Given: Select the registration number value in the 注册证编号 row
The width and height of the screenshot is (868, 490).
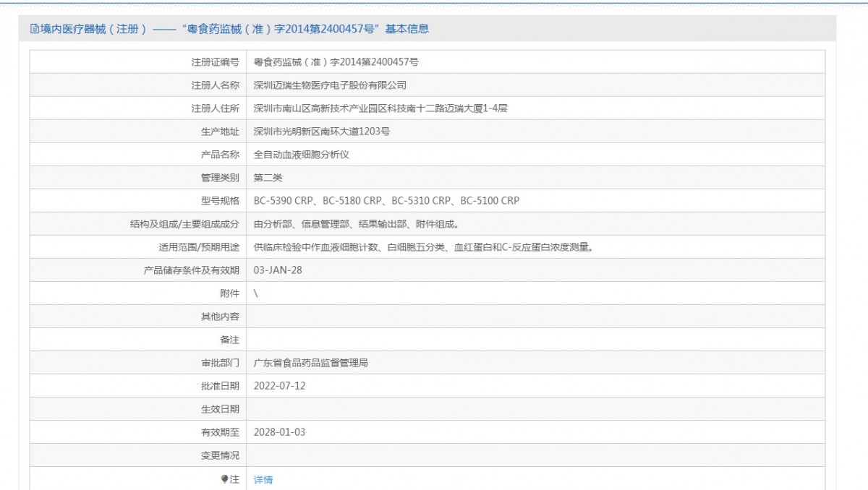Looking at the screenshot, I should [x=336, y=62].
